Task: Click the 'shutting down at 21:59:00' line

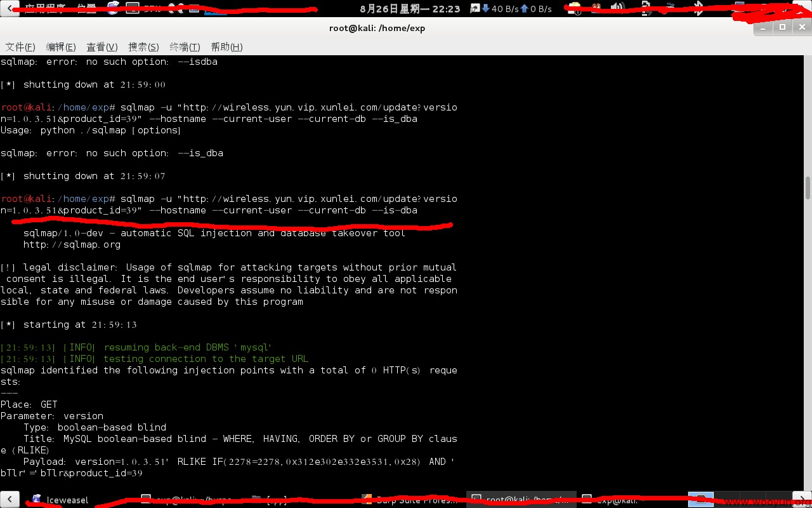Action: 83,84
